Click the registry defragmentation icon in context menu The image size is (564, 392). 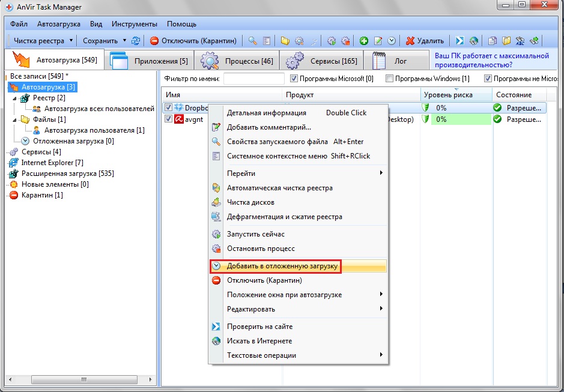(x=216, y=217)
